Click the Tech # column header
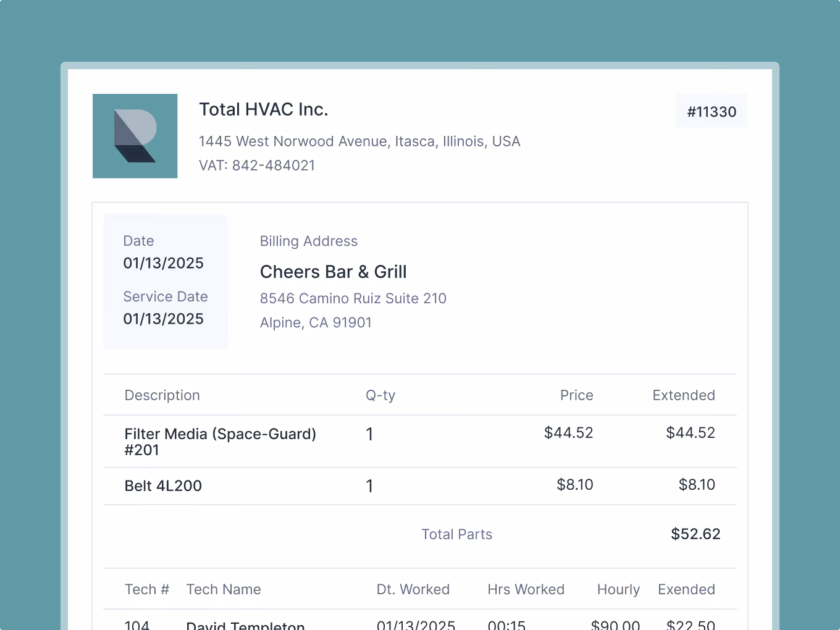The width and height of the screenshot is (840, 630). point(147,589)
